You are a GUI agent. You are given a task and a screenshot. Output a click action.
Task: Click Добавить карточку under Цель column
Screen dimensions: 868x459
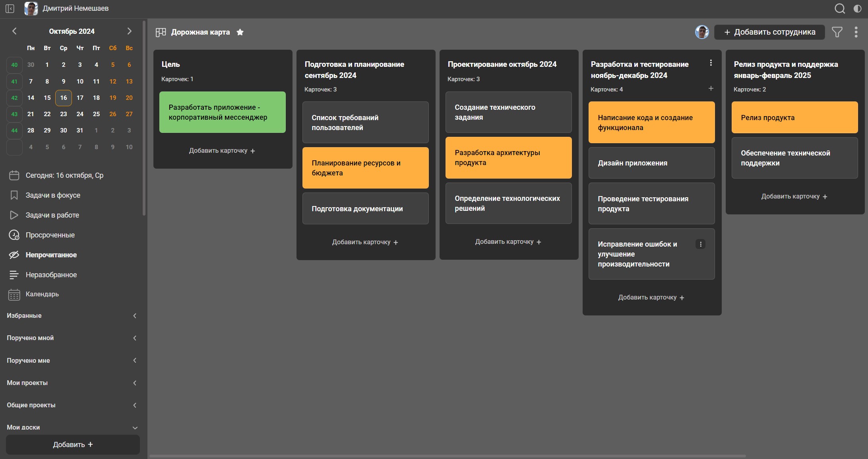pos(222,151)
